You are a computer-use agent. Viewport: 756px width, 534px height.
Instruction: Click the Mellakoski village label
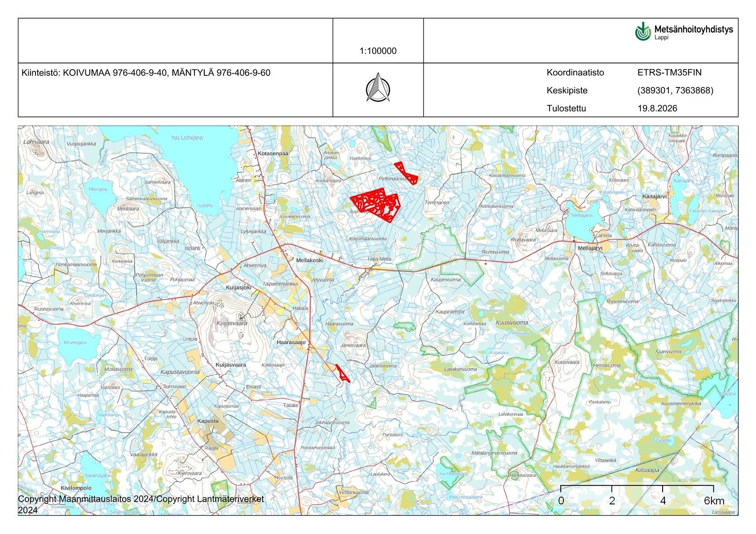coord(310,260)
